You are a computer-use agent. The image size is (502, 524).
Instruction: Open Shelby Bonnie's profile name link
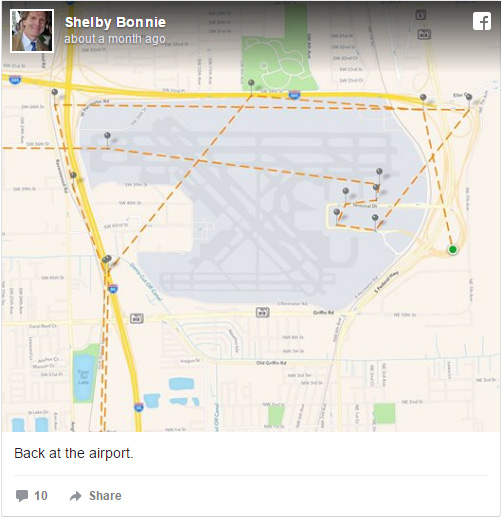[x=115, y=22]
